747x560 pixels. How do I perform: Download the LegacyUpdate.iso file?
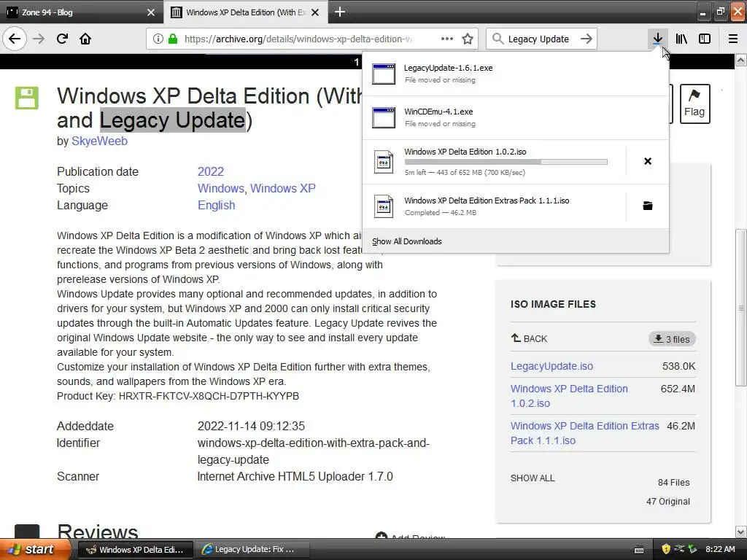click(x=551, y=366)
